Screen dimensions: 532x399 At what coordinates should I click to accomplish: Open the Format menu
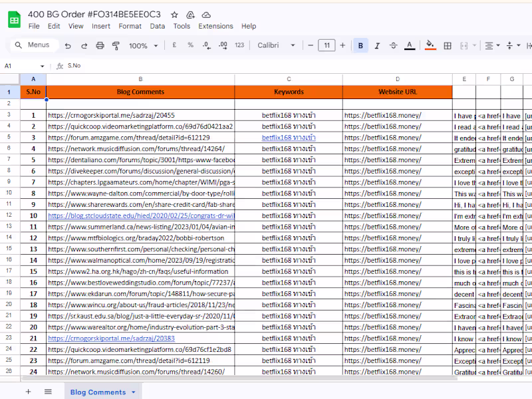[x=130, y=26]
